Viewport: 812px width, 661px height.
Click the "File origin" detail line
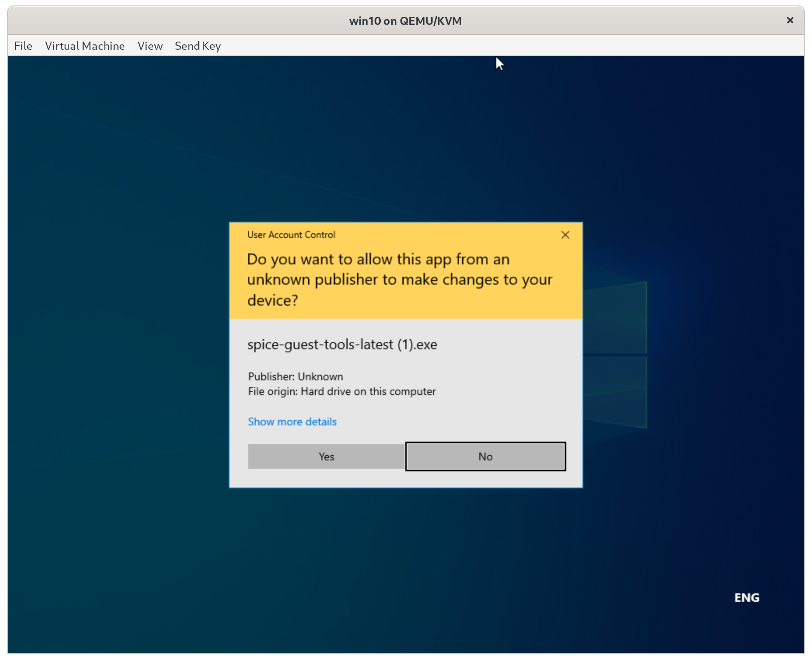[x=342, y=392]
